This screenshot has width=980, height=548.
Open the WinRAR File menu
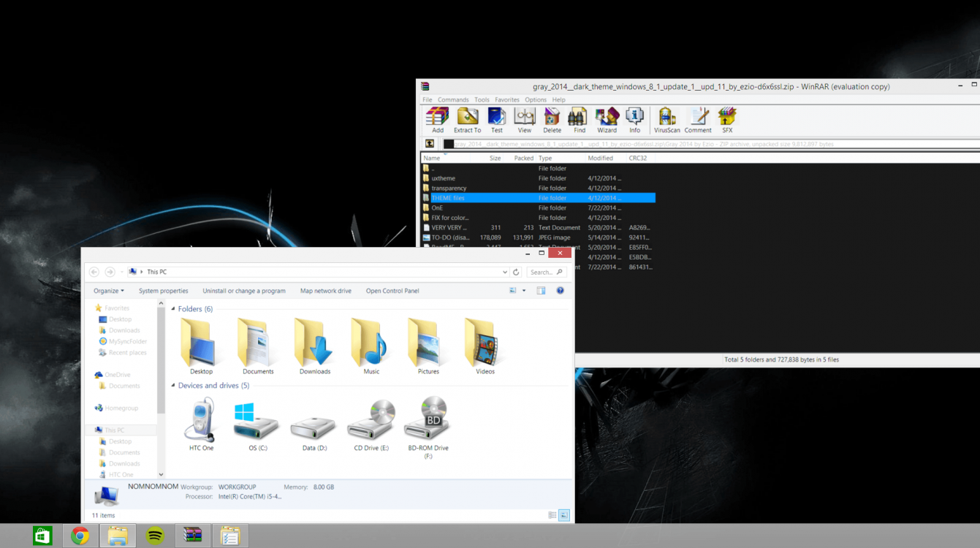click(x=428, y=99)
